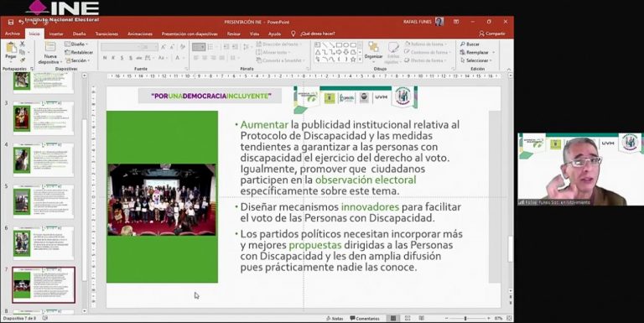Adjust the zoom slider handle in status bar
This screenshot has width=644, height=323.
click(x=465, y=319)
